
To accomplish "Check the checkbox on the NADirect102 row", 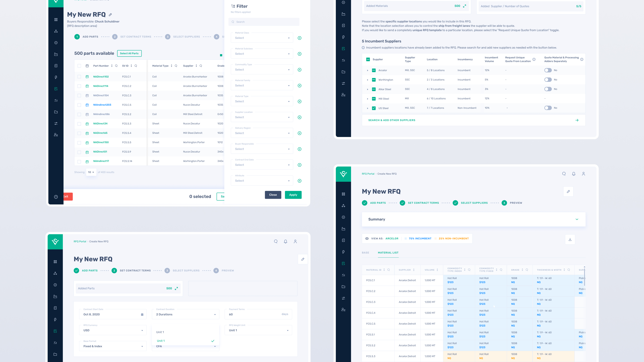I will [79, 76].
